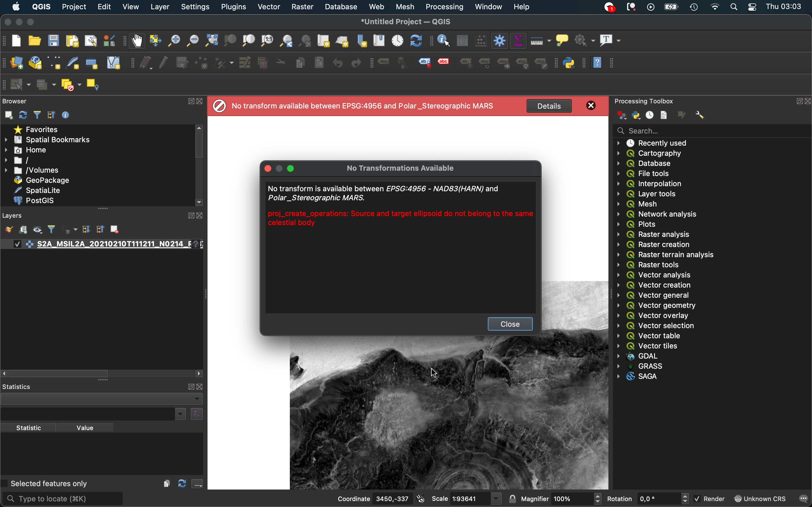Open the Raster menu

302,7
